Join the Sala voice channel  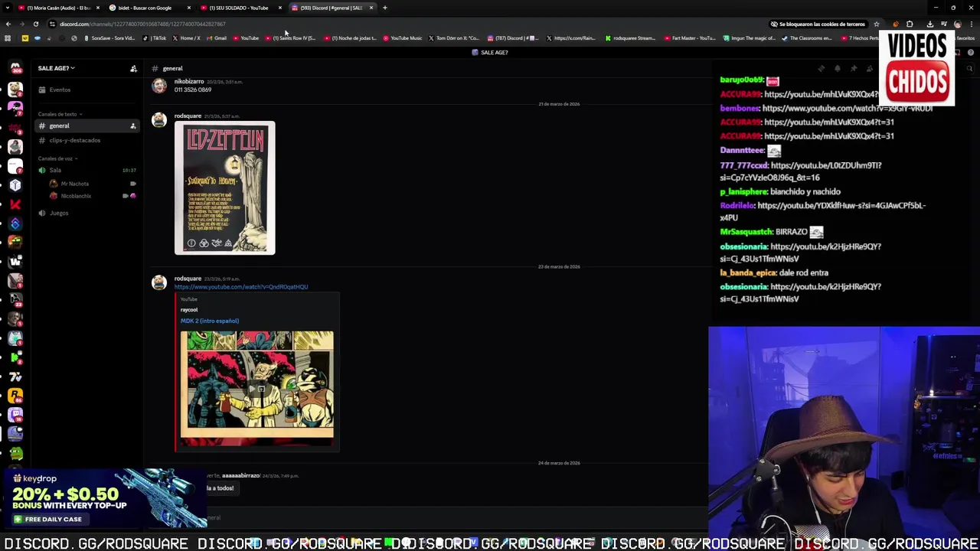coord(87,170)
